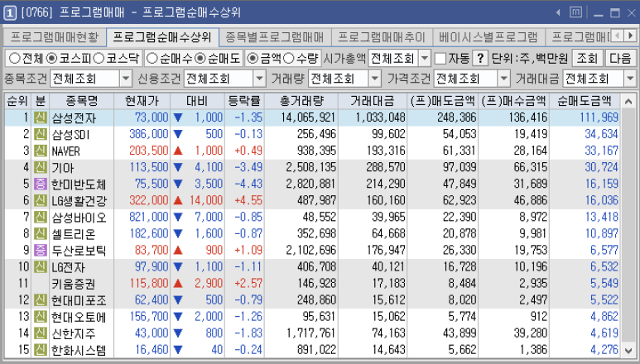Open the 종목별프로그램매매 tab
640x364 pixels.
click(x=275, y=37)
